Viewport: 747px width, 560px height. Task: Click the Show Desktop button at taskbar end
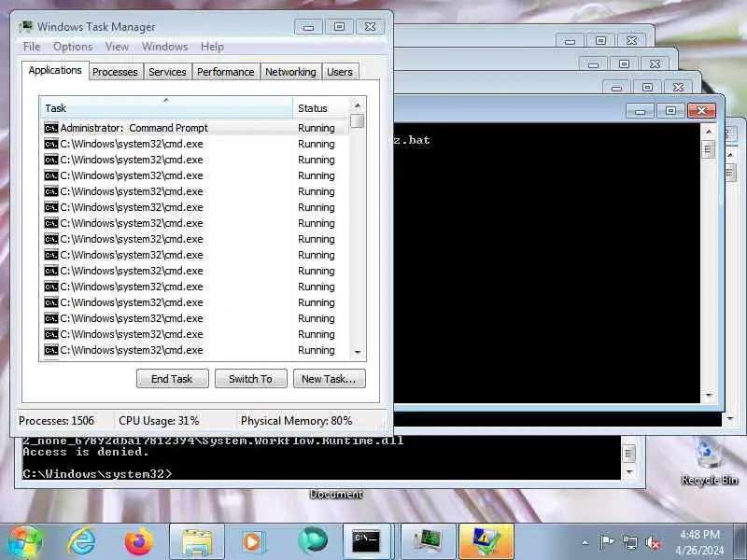740,541
